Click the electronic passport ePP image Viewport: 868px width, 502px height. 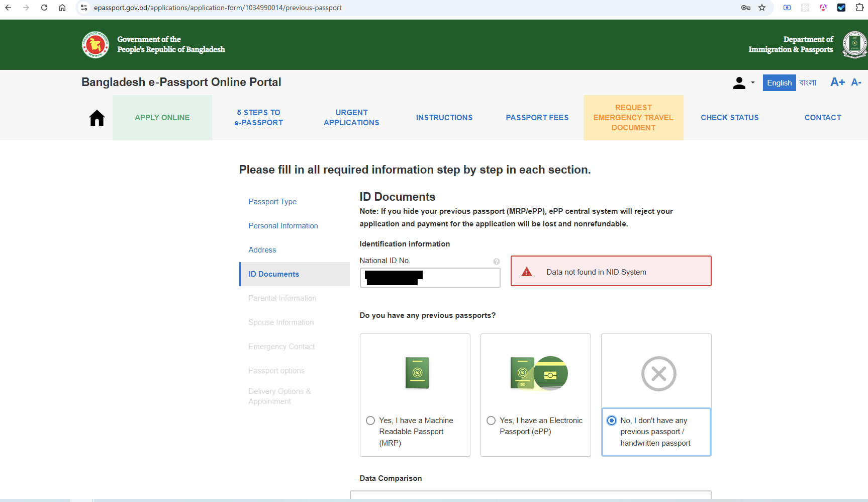click(539, 373)
